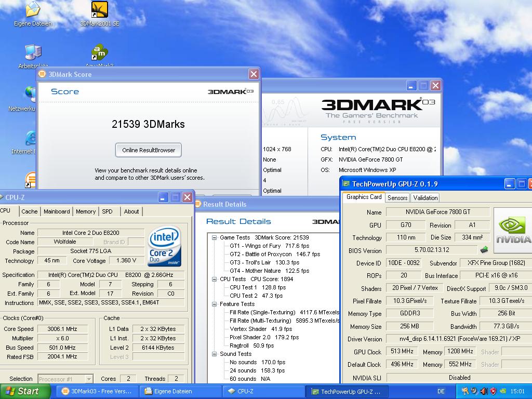
Task: Select Vertex Shader 41.9 fps row
Action: (261, 329)
